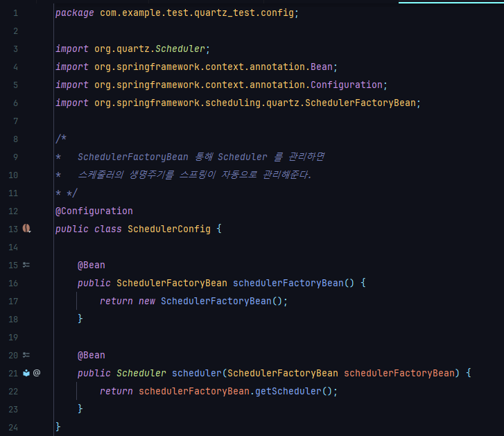Open the bean gutter icon on line 15
This screenshot has width=504, height=436.
[x=26, y=265]
